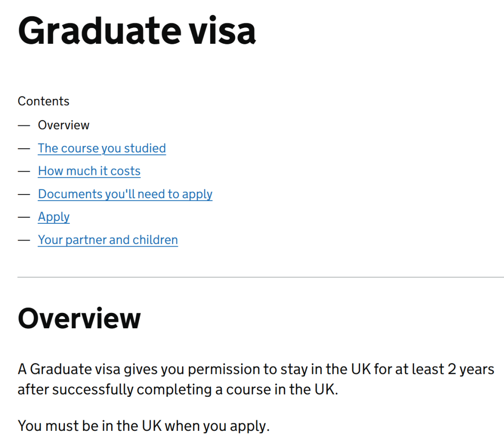Click the large 'Overview' section heading
This screenshot has height=443, width=504.
(79, 318)
